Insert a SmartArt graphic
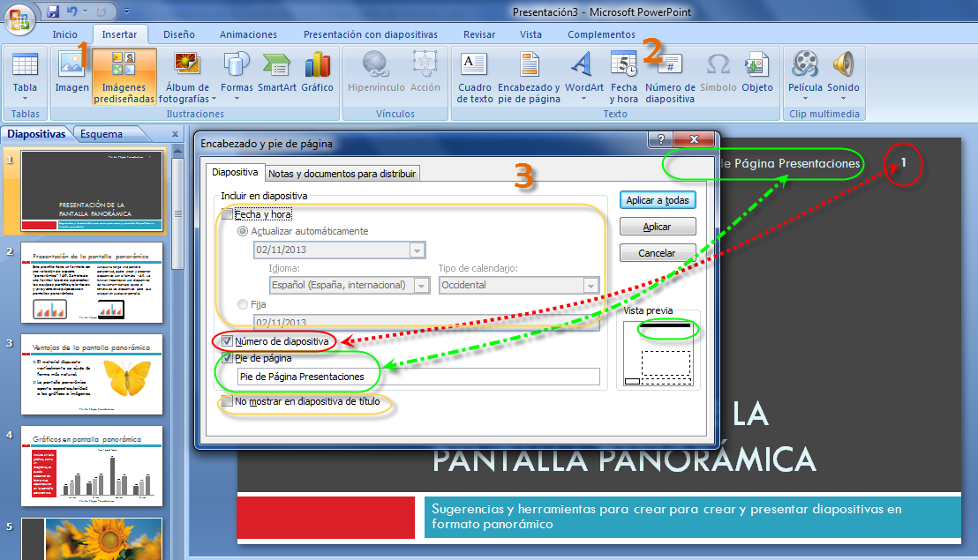The image size is (978, 560). click(x=277, y=71)
